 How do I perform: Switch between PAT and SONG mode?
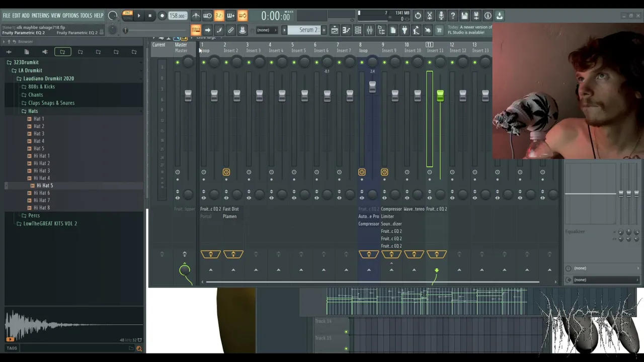[x=127, y=16]
